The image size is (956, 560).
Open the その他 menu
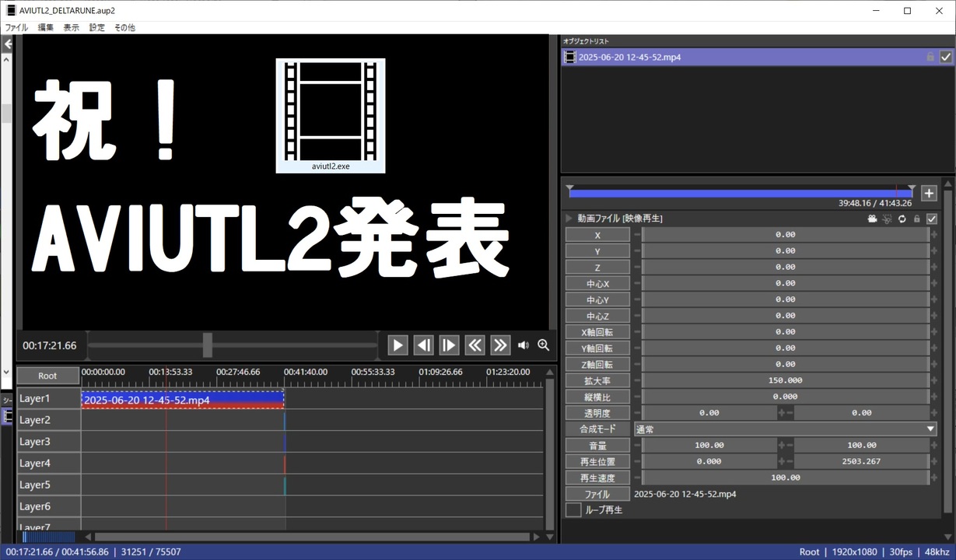click(x=124, y=27)
